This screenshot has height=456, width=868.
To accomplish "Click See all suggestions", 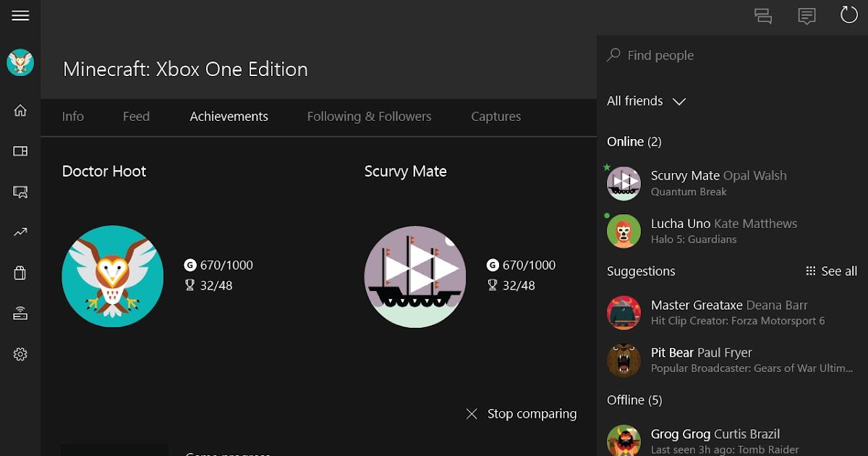I will coord(832,271).
